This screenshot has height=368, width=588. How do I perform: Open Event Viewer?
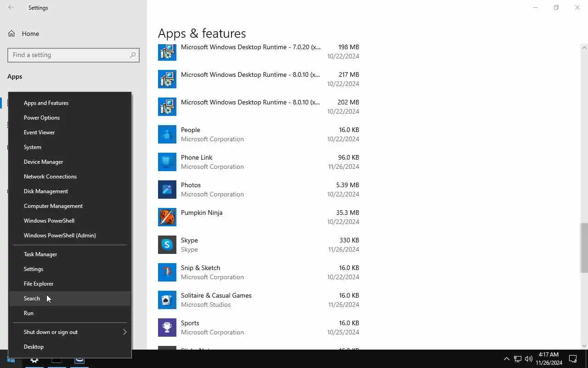click(70, 132)
